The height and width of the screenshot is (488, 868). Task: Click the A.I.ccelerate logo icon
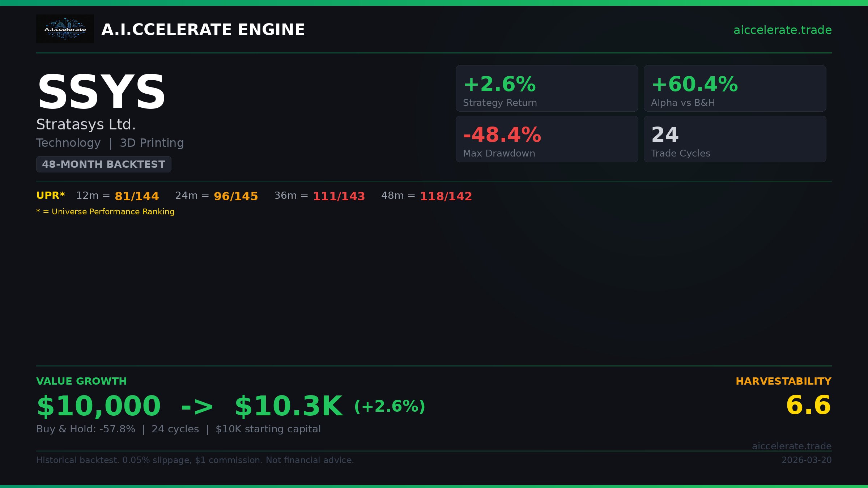pyautogui.click(x=65, y=29)
